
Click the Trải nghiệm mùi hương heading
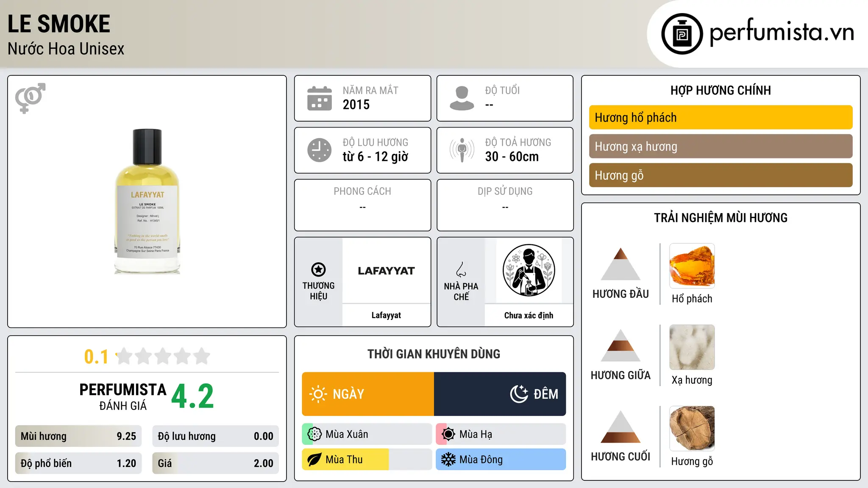[x=721, y=218]
